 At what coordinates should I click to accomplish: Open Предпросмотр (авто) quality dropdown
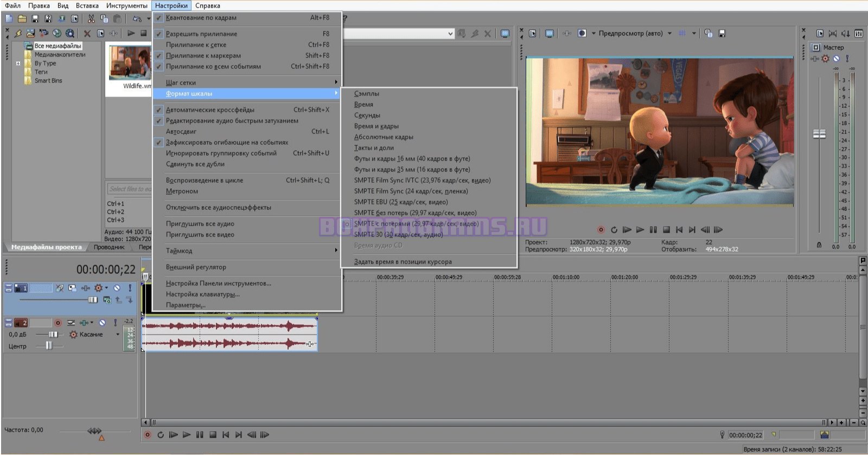(x=669, y=34)
